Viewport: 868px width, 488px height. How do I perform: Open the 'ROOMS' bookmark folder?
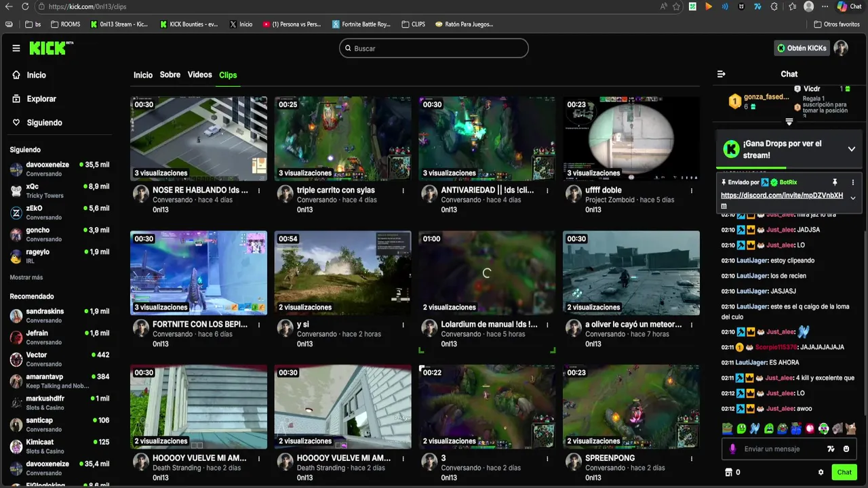click(x=65, y=24)
